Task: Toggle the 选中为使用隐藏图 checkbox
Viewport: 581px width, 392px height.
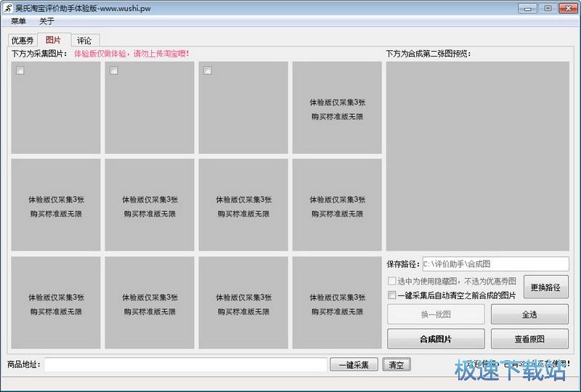Action: 392,281
